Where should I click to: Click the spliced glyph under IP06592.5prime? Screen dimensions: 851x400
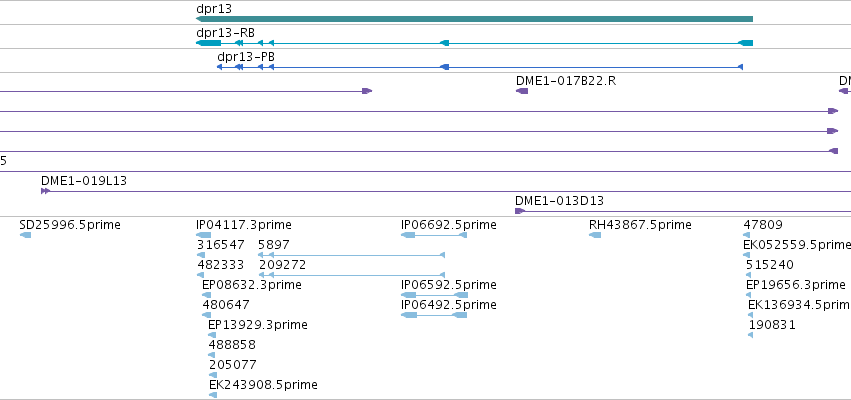click(435, 295)
